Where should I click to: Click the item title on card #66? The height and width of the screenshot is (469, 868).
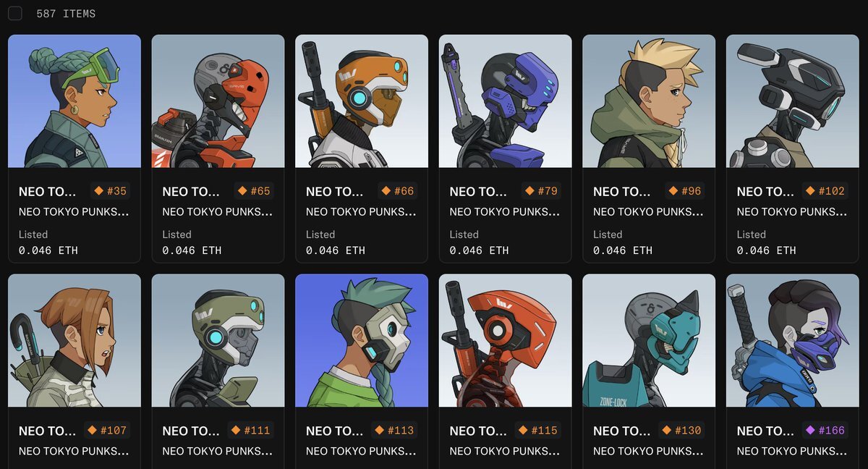pos(335,192)
